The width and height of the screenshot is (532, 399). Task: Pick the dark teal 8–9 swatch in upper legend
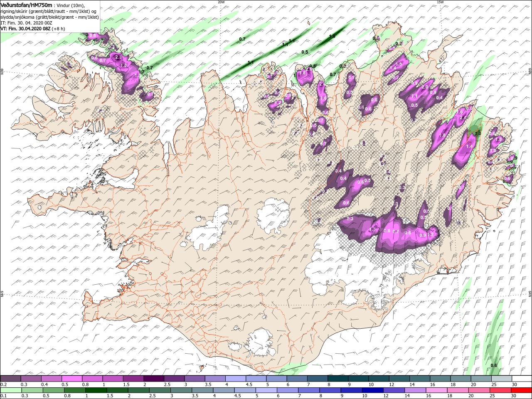(338, 379)
